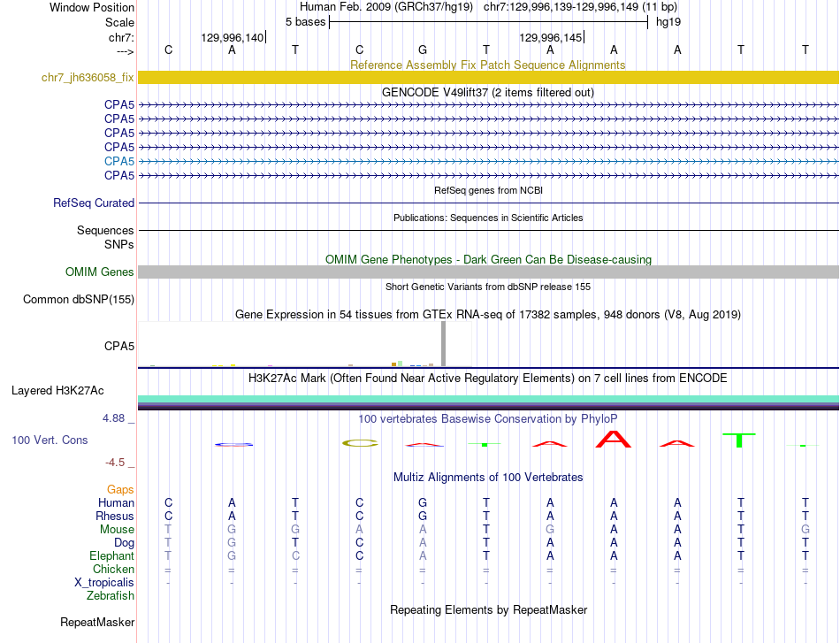Click the Layered H3K27Ac label
This screenshot has width=840, height=643.
[57, 391]
